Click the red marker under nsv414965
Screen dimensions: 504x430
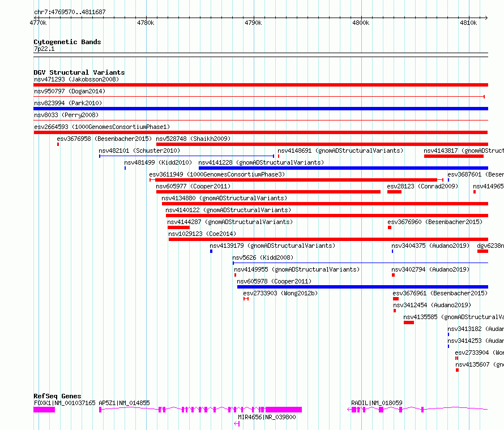[x=475, y=192]
